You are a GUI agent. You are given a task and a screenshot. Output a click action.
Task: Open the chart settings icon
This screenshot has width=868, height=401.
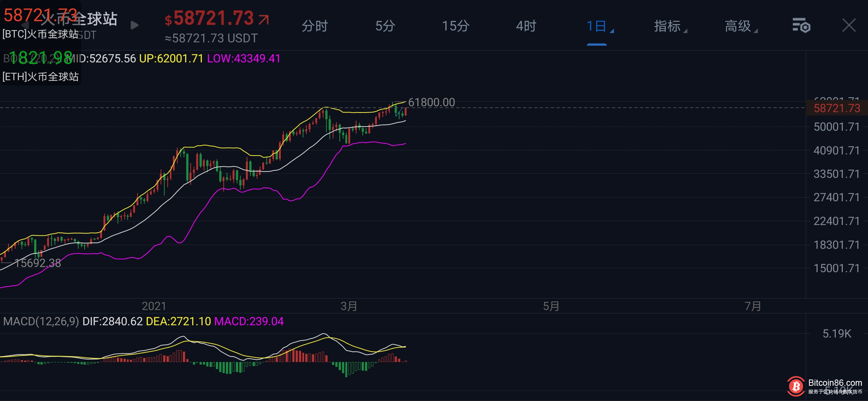[x=801, y=26]
